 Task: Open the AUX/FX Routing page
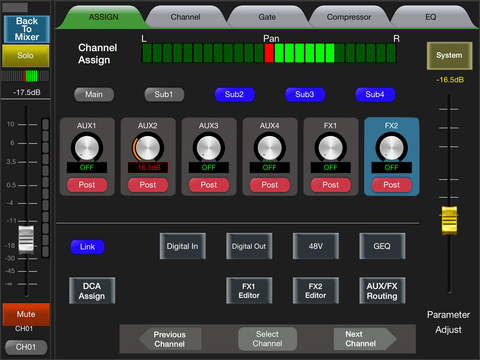(382, 291)
